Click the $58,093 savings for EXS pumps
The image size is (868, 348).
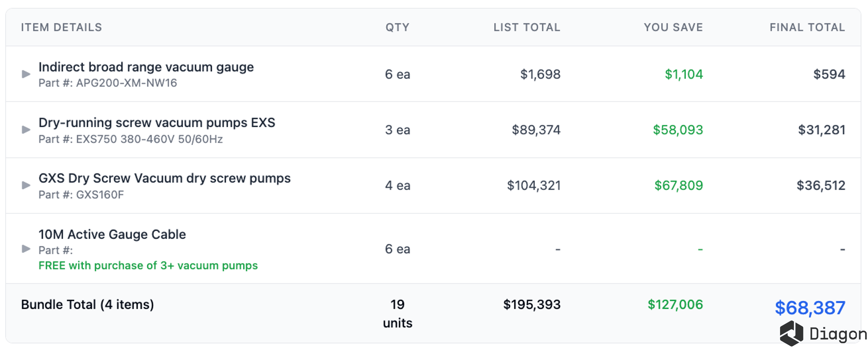pos(678,130)
